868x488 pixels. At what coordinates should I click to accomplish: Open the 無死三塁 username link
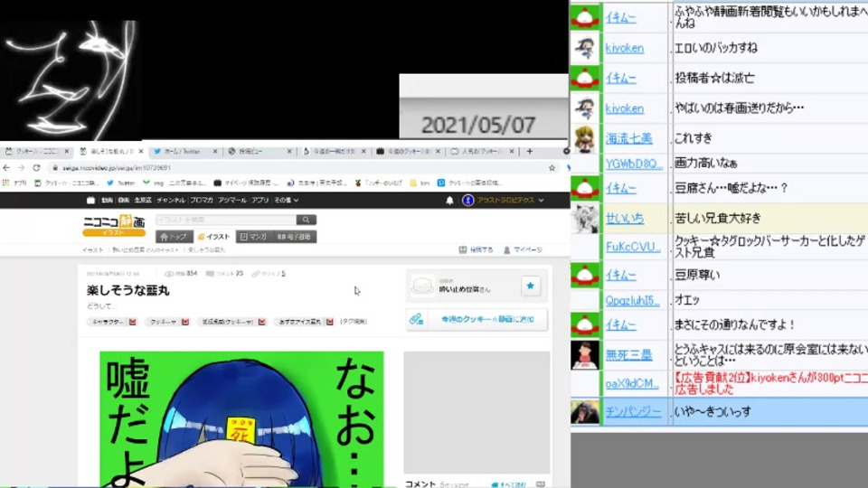pyautogui.click(x=629, y=354)
